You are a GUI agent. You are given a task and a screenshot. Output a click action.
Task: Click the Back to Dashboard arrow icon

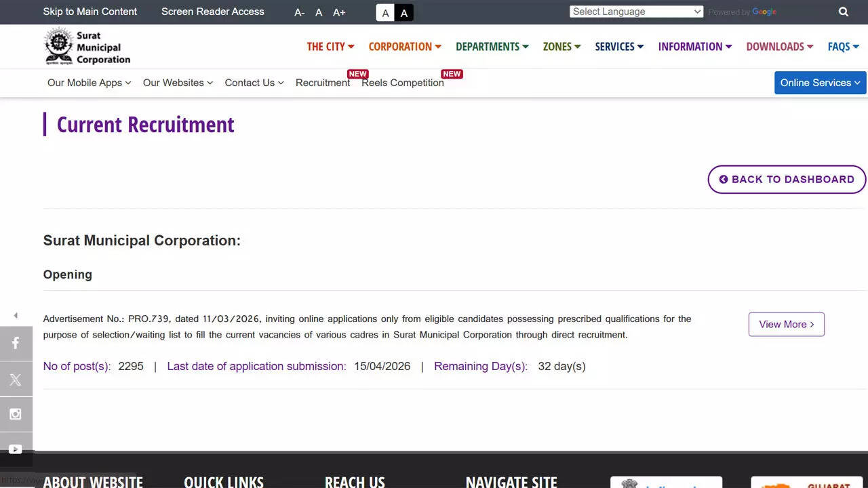(724, 179)
